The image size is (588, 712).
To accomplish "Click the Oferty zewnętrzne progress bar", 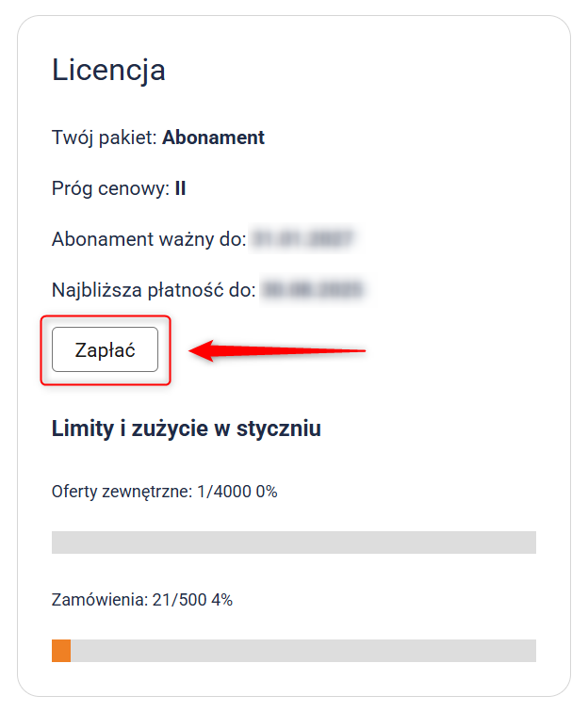I will [293, 542].
